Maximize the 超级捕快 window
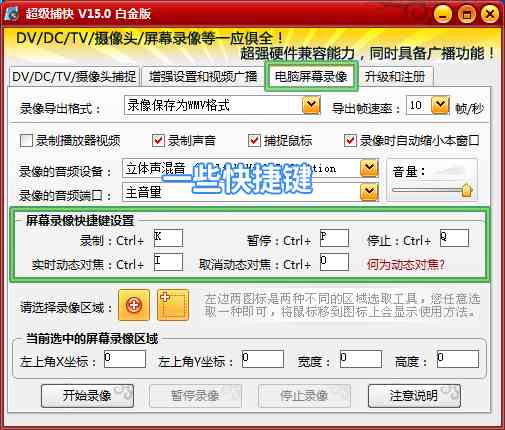The image size is (505, 430). [x=466, y=15]
